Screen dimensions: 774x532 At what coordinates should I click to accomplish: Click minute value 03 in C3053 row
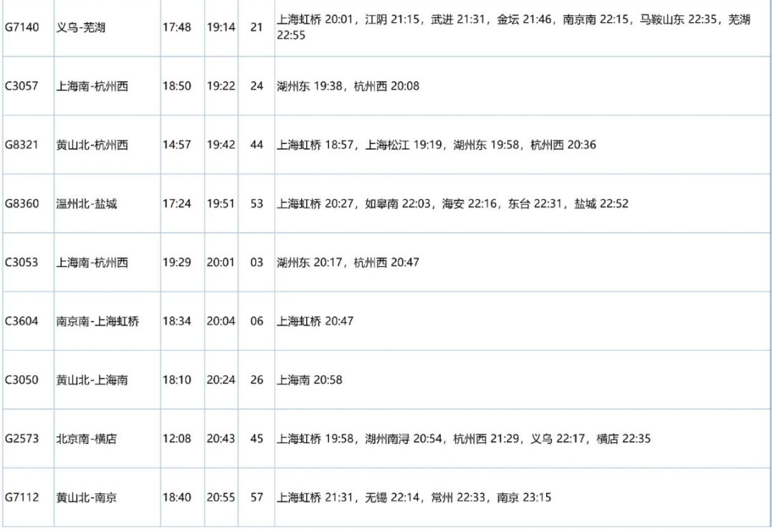click(256, 262)
